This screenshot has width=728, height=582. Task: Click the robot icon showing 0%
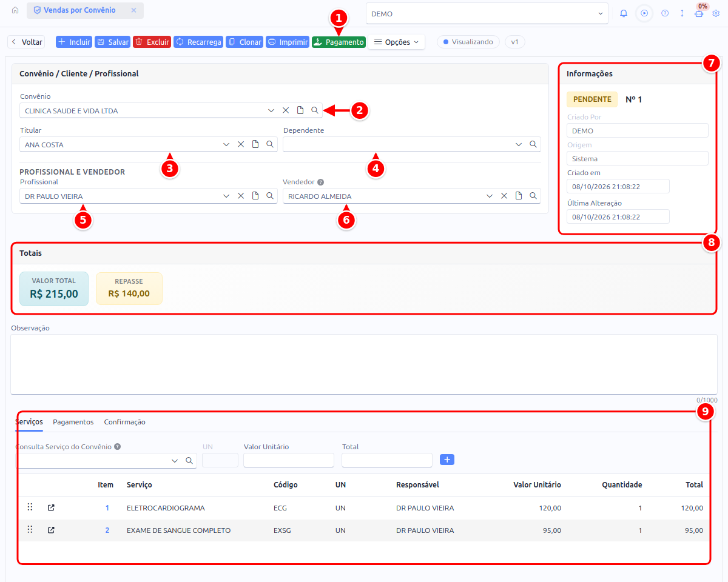click(x=699, y=13)
